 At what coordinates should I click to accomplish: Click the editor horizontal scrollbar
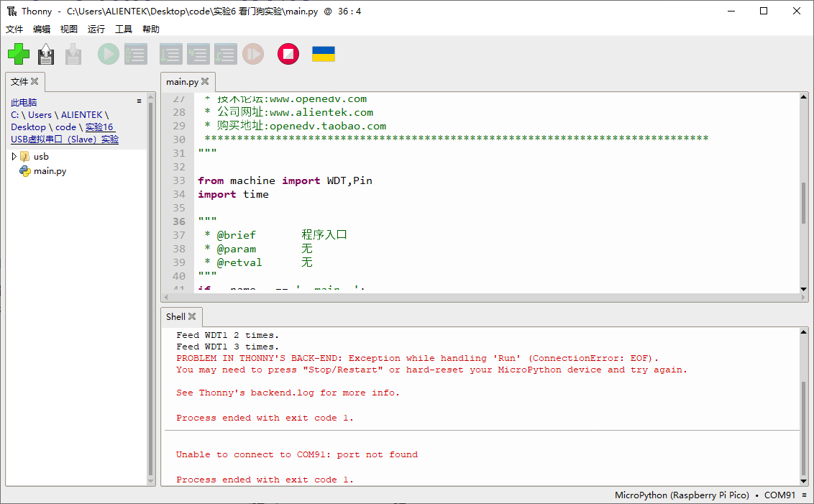(x=485, y=298)
